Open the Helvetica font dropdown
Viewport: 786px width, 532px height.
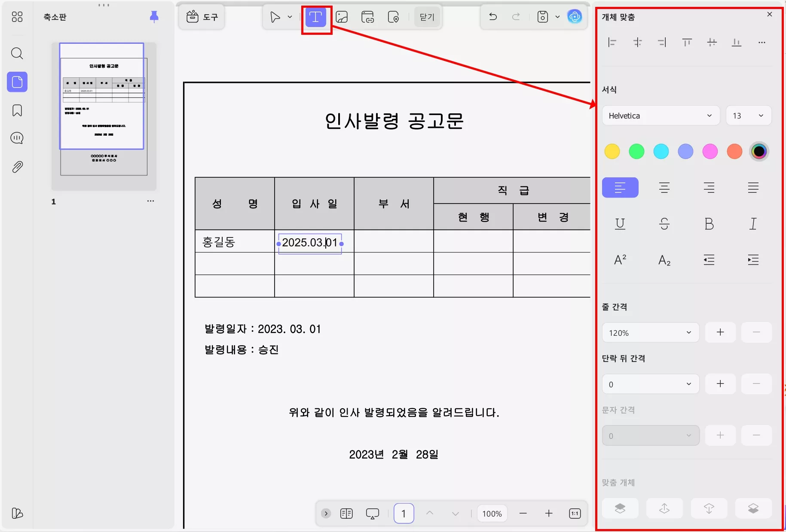pos(661,116)
